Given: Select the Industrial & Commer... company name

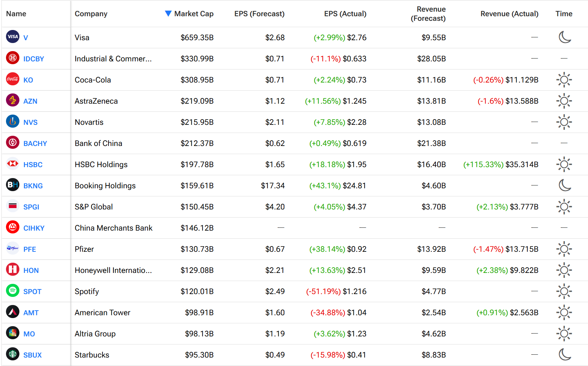Looking at the screenshot, I should coord(113,59).
